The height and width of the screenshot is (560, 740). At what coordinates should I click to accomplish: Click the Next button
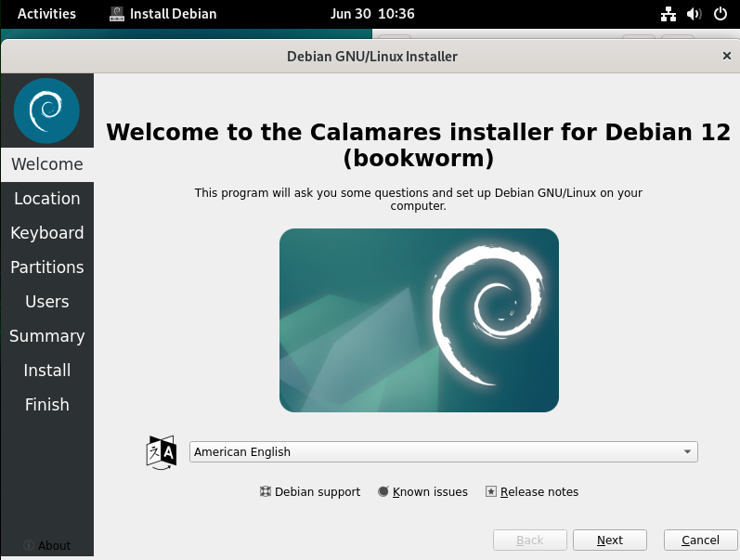610,540
